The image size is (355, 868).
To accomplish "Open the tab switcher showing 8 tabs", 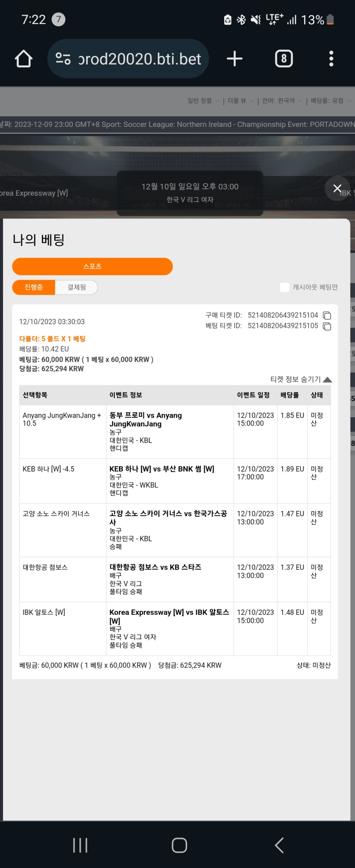I will [284, 59].
